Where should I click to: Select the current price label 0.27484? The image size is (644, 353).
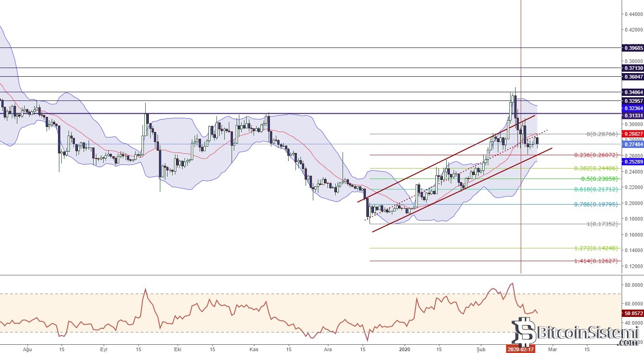click(633, 144)
